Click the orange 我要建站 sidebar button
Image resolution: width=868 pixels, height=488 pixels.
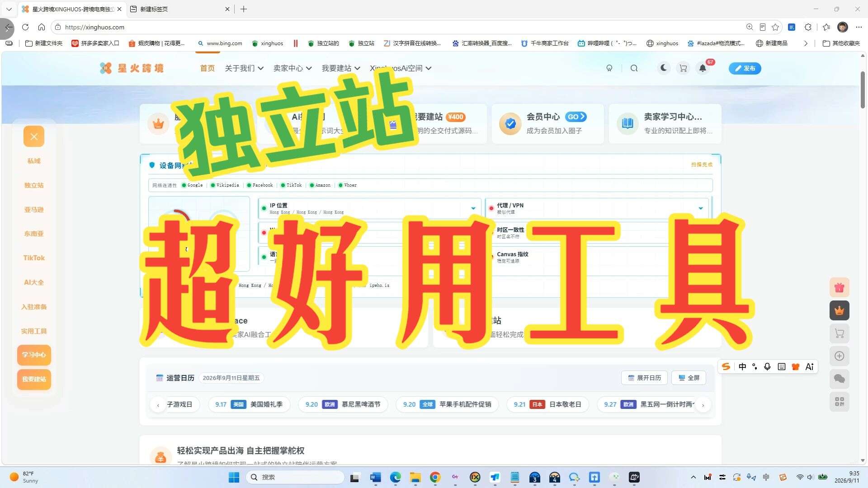click(34, 379)
